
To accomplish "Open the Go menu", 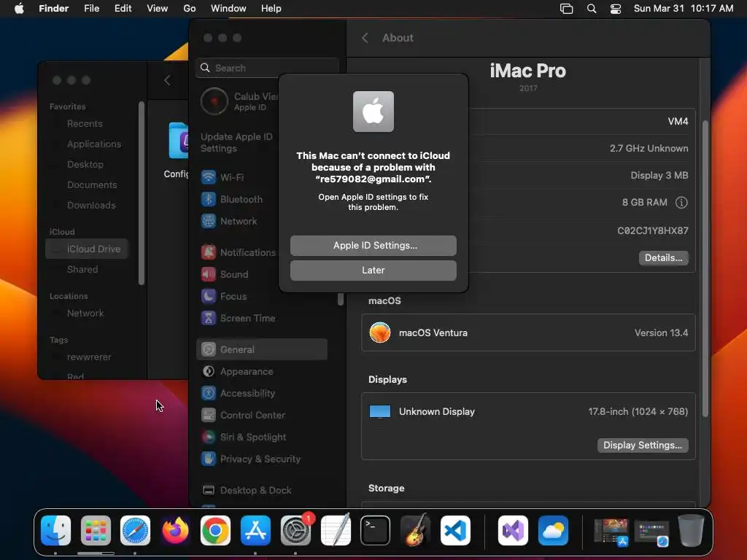I will click(x=190, y=9).
